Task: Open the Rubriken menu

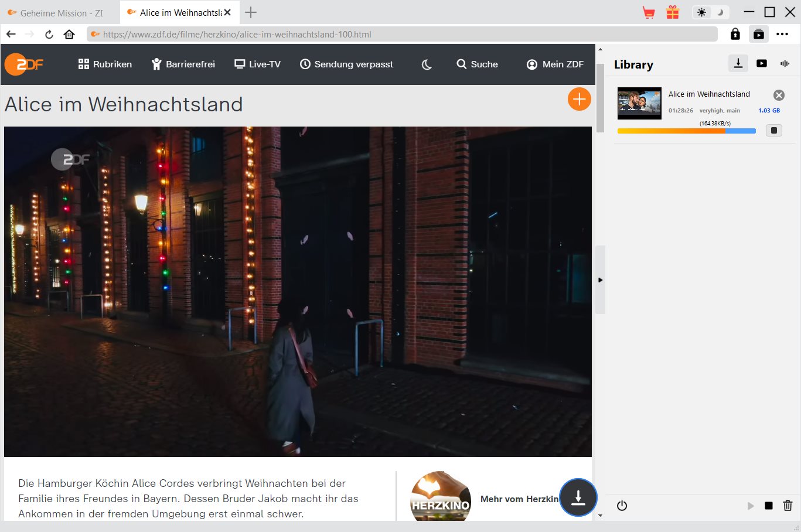Action: [105, 64]
